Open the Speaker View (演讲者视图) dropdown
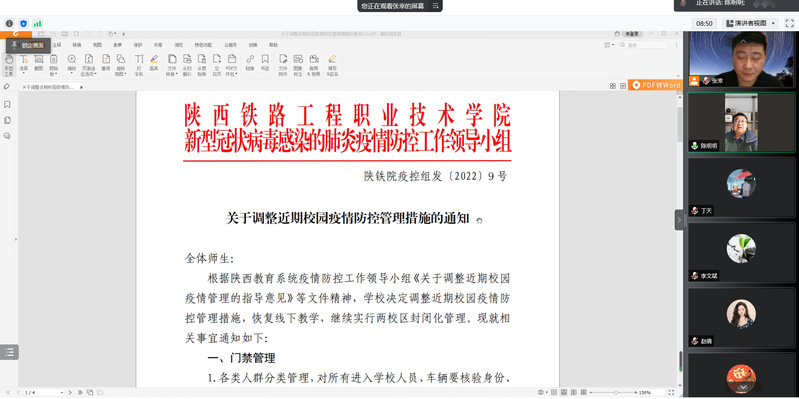 (751, 23)
